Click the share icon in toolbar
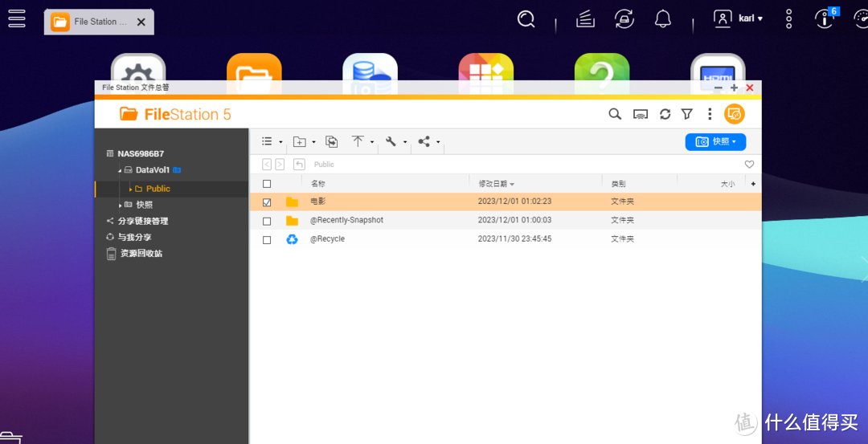The width and height of the screenshot is (868, 444). [x=424, y=141]
